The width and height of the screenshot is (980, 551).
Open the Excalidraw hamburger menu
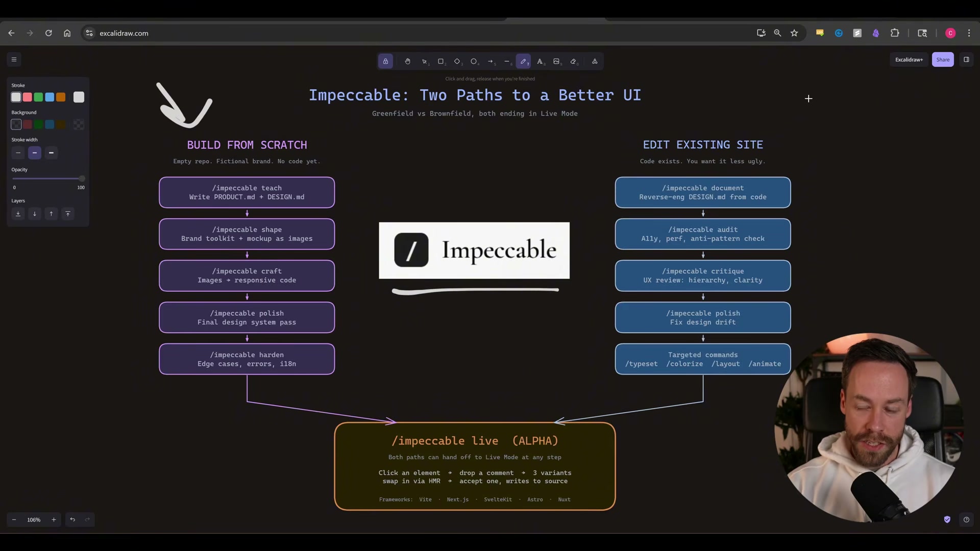pos(14,60)
